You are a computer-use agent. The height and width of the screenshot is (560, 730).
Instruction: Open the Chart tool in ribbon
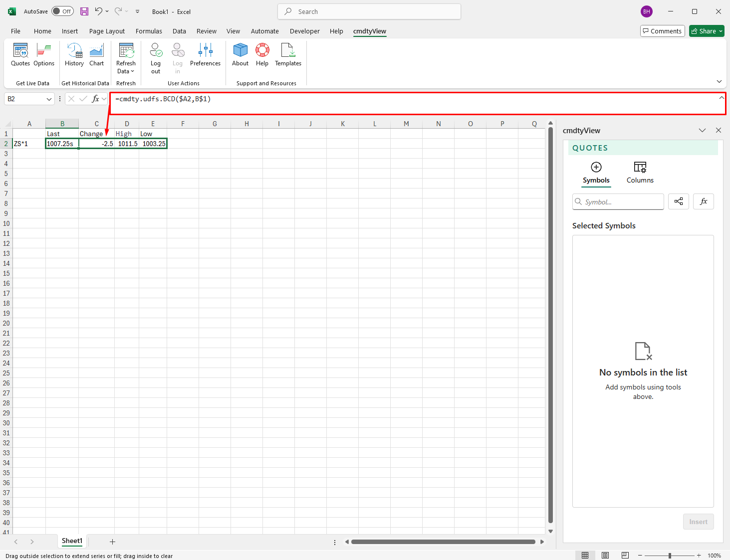pyautogui.click(x=96, y=55)
